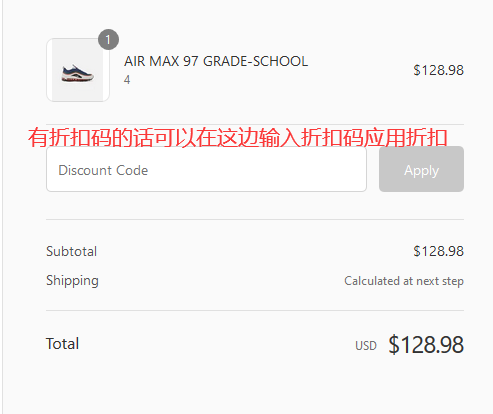Click the large total amount $128.98
Viewport: 493px width, 414px height.
pos(426,344)
